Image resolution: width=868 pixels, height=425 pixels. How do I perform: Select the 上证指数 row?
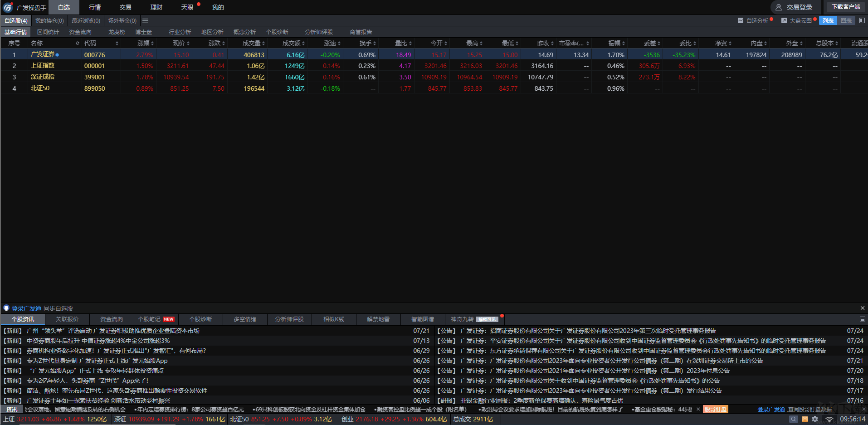(434, 66)
